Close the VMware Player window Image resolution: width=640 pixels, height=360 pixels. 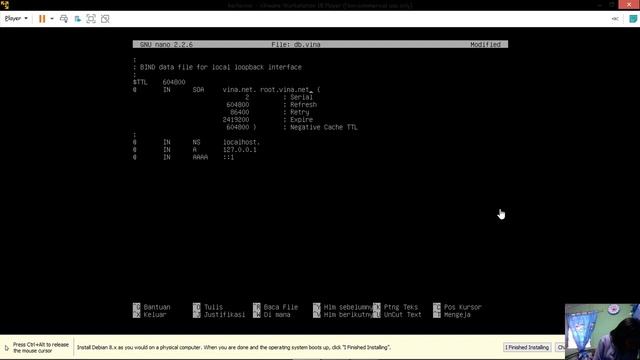click(629, 4)
